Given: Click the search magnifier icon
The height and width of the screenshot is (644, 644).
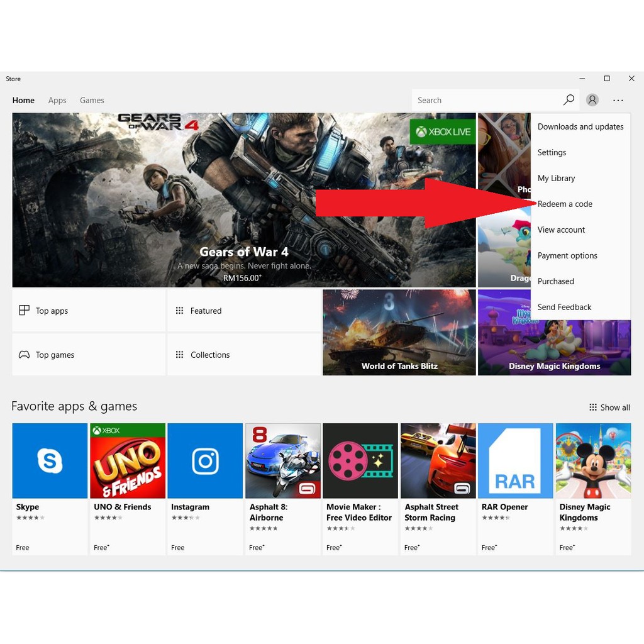Looking at the screenshot, I should [x=569, y=100].
